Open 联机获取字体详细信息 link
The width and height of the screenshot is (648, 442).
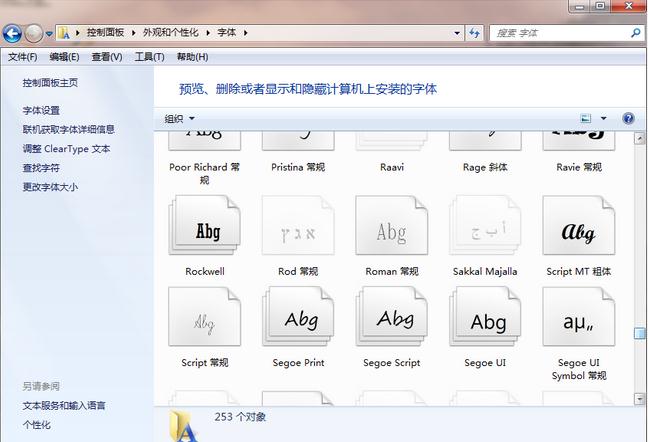click(x=69, y=129)
